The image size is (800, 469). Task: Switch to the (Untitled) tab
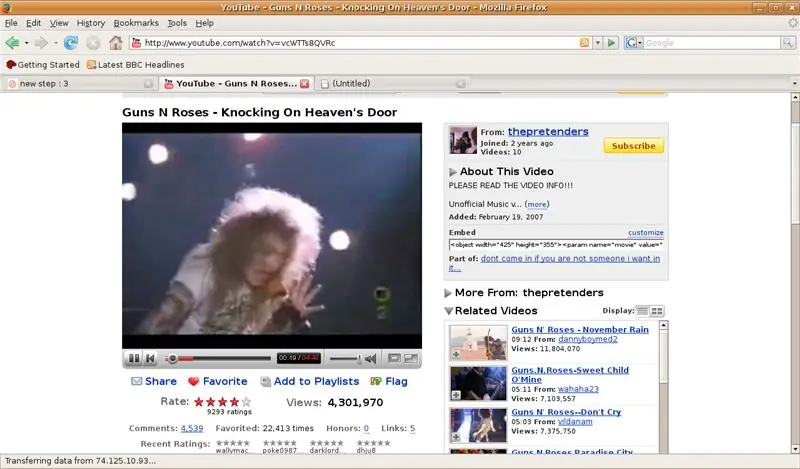point(392,84)
